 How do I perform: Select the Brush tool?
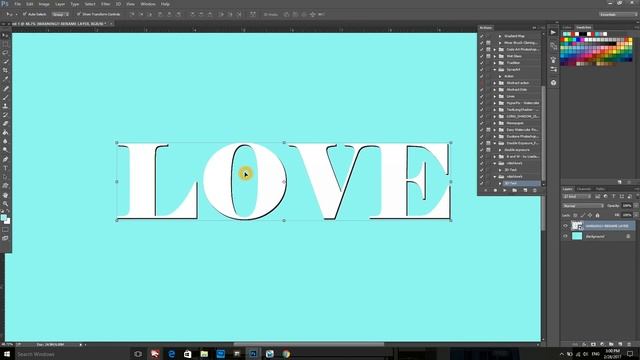click(x=5, y=97)
